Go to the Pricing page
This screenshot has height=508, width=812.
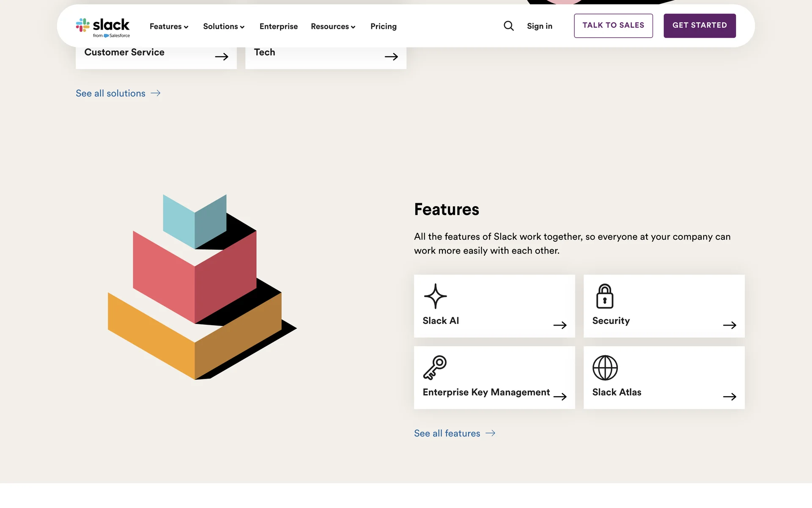tap(383, 26)
